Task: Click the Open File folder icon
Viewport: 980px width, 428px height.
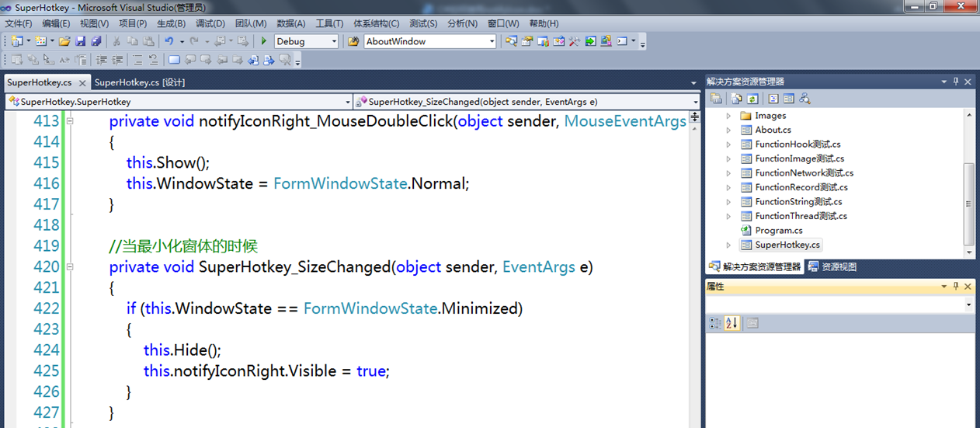Action: 64,41
